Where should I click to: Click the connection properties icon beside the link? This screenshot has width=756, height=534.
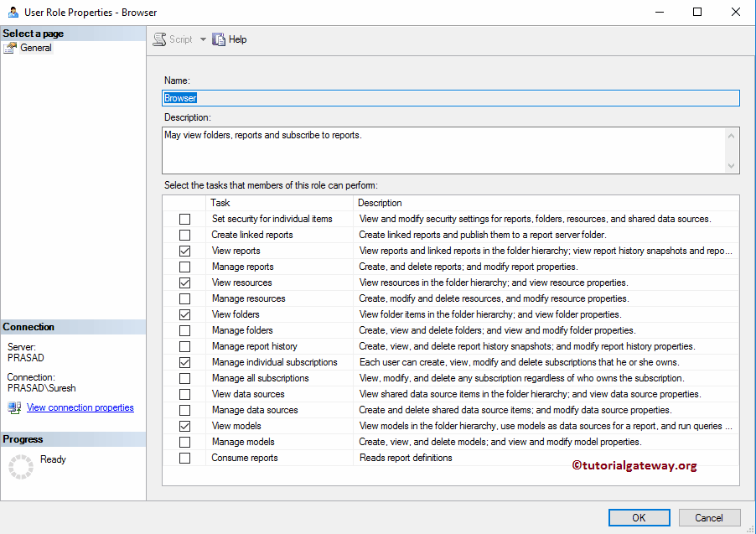[13, 407]
